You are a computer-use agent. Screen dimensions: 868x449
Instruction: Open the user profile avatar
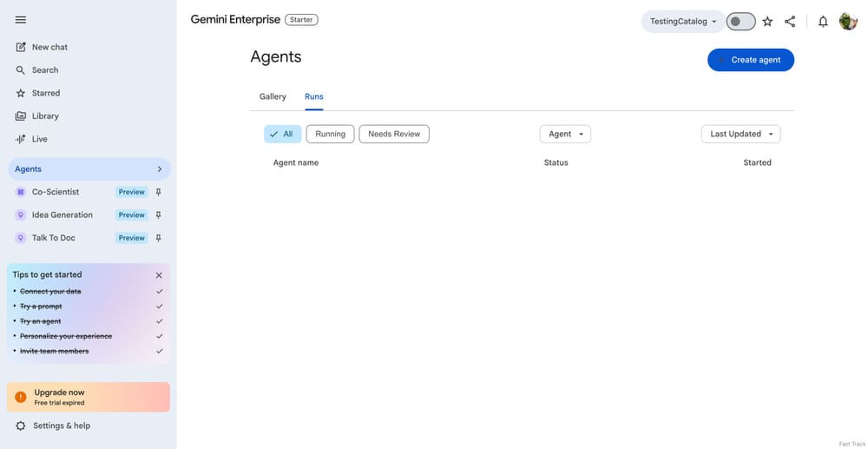tap(848, 21)
